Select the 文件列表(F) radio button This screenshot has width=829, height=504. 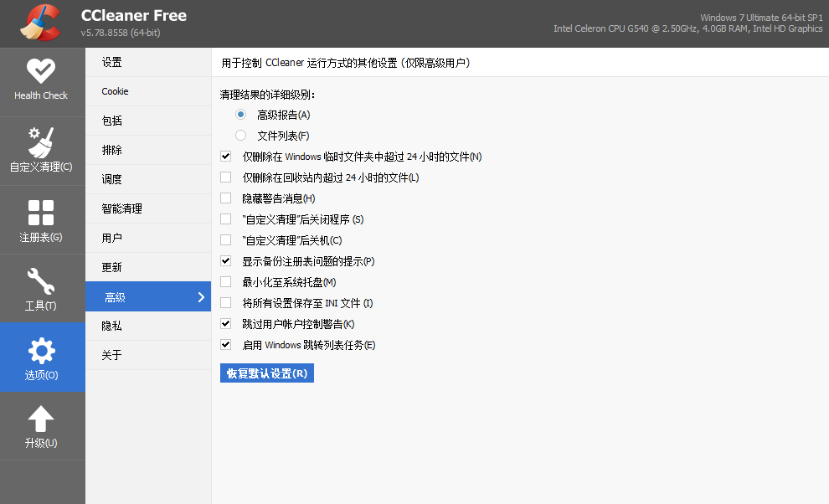[x=241, y=135]
